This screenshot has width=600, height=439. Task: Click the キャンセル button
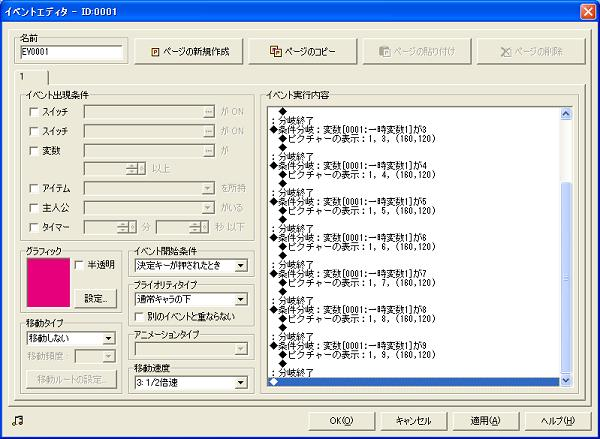pos(413,421)
